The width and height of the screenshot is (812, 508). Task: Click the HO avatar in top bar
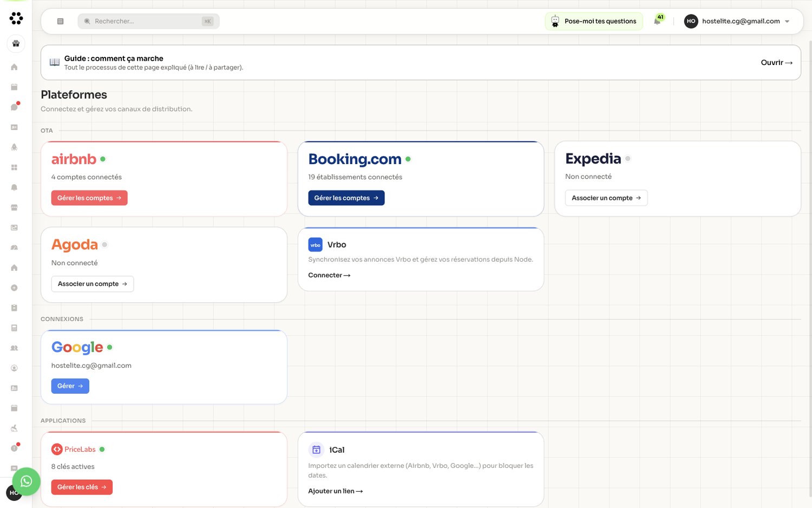[691, 21]
